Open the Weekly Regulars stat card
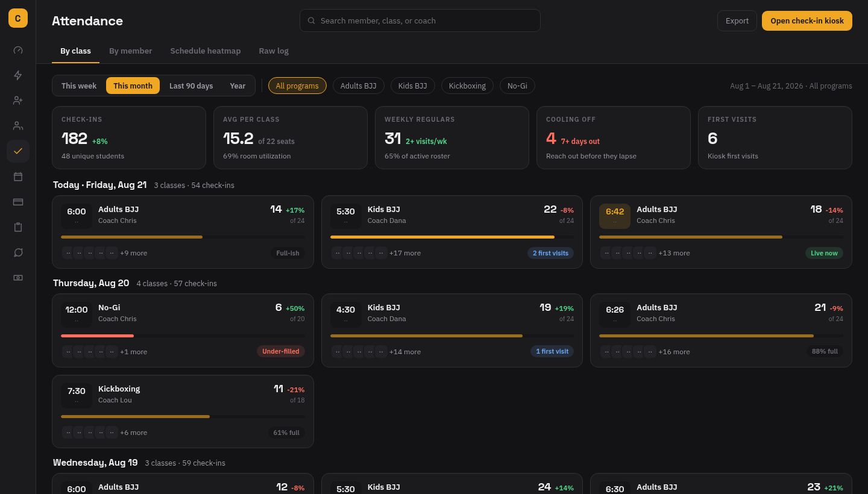Viewport: 868px width, 494px height. [x=452, y=138]
